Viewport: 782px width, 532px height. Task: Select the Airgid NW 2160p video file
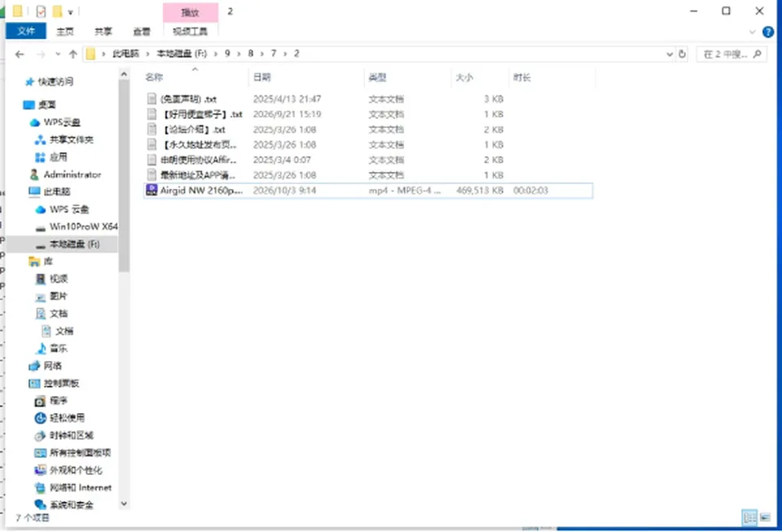pyautogui.click(x=368, y=191)
